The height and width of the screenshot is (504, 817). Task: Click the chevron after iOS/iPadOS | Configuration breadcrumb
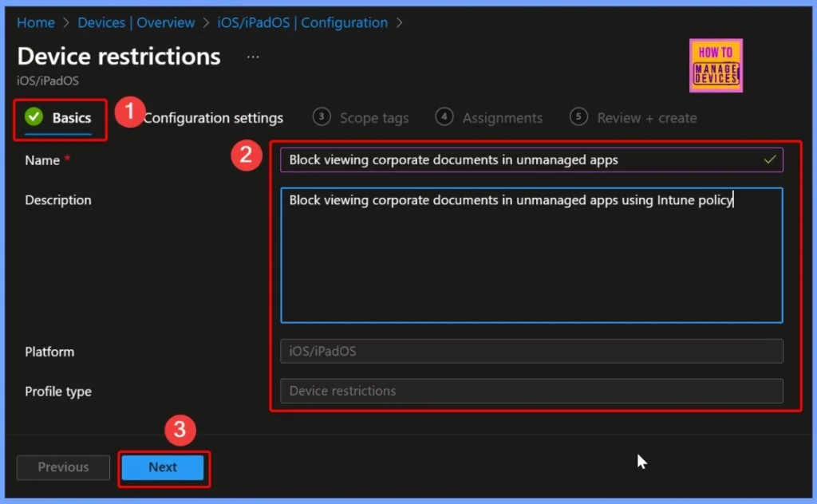[x=400, y=22]
